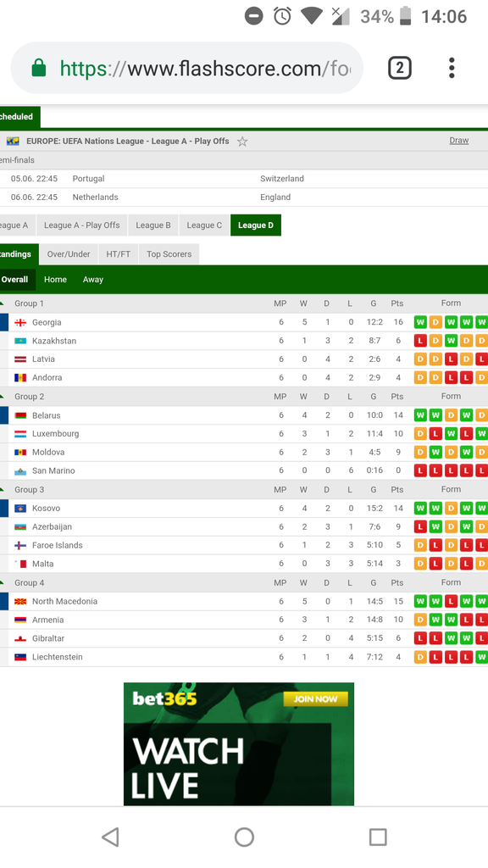This screenshot has width=488, height=868.
Task: Switch to the League B tab
Action: point(153,225)
